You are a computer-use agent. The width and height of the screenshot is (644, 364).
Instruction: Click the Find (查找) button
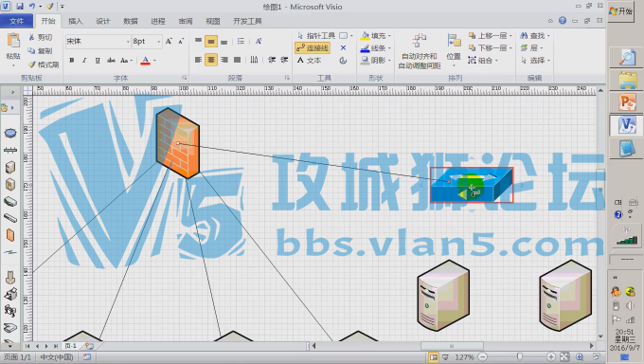(x=534, y=36)
